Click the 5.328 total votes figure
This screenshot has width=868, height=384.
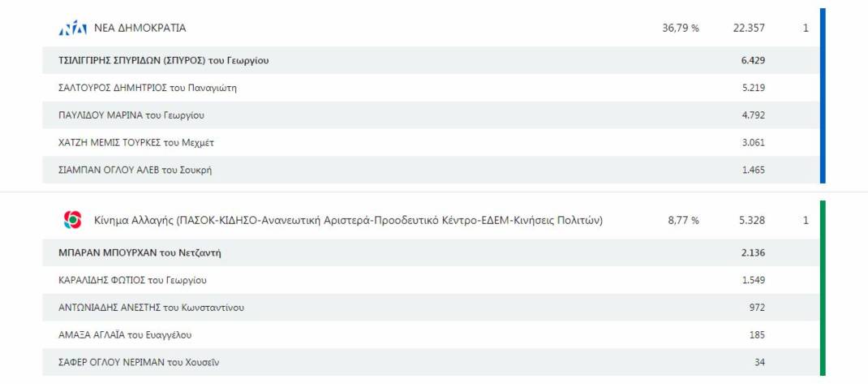pyautogui.click(x=752, y=221)
